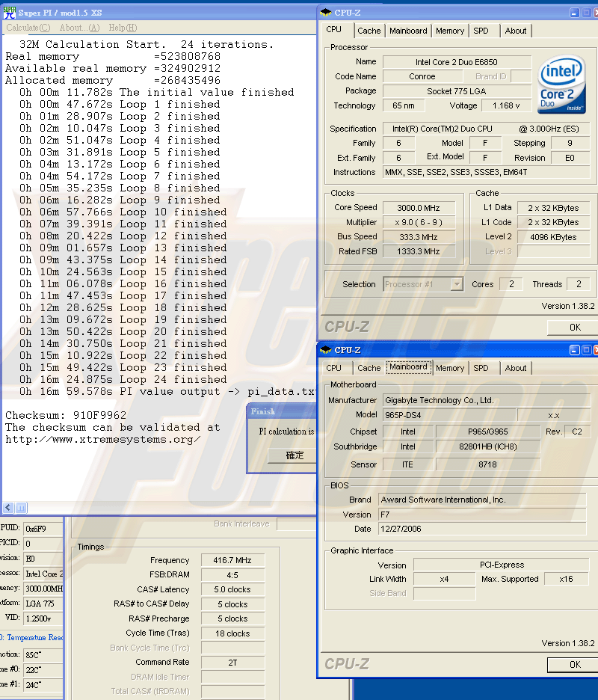Viewport: 598px width, 700px height.
Task: Minimize the upper CPU-Z window
Action: 574,13
